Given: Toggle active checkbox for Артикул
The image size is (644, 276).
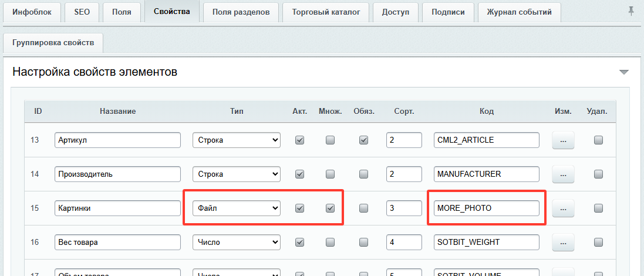Looking at the screenshot, I should click(x=300, y=140).
